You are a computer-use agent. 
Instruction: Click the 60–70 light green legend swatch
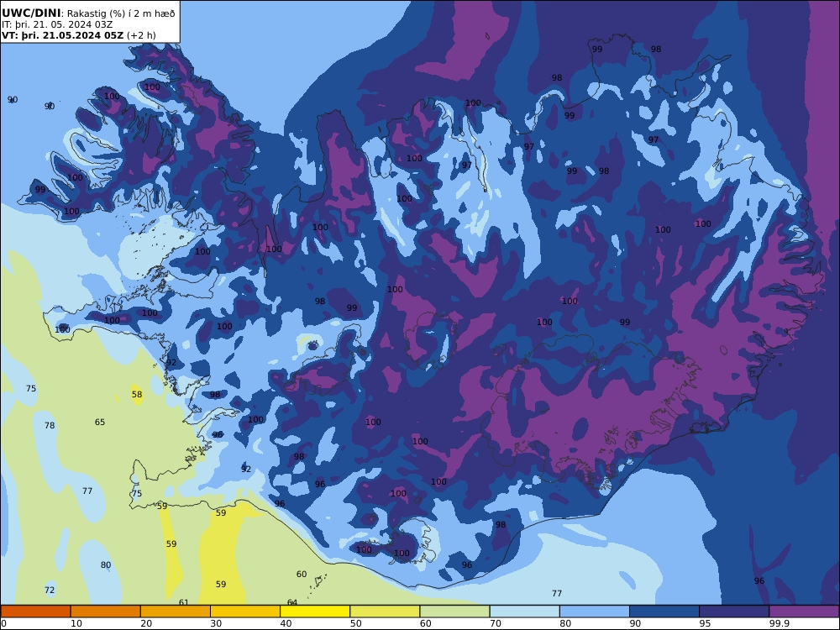(454, 612)
